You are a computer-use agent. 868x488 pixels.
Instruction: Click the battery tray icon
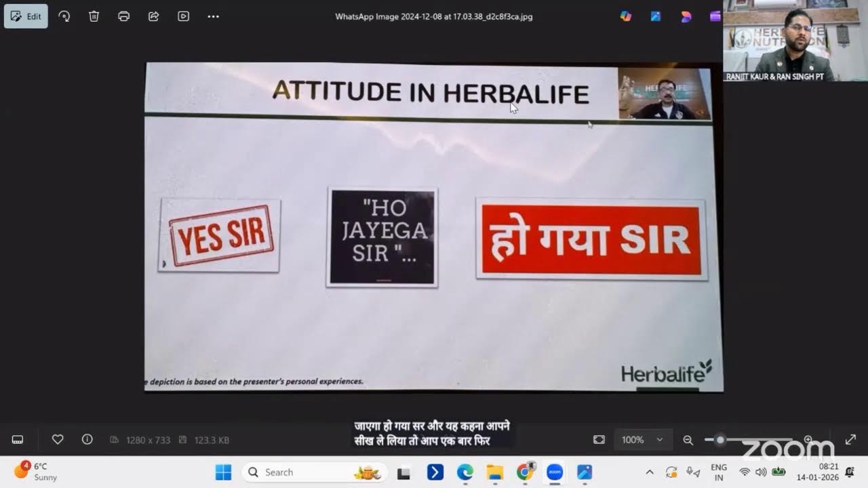[x=778, y=472]
